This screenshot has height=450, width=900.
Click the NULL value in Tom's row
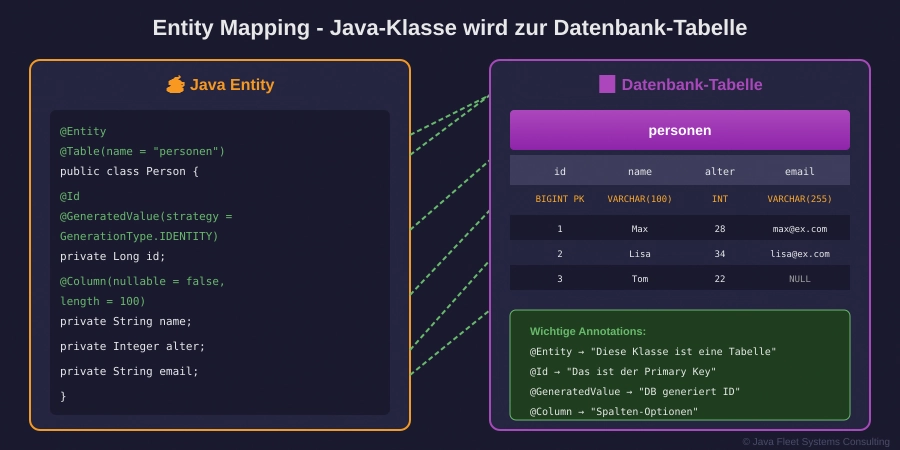click(799, 279)
